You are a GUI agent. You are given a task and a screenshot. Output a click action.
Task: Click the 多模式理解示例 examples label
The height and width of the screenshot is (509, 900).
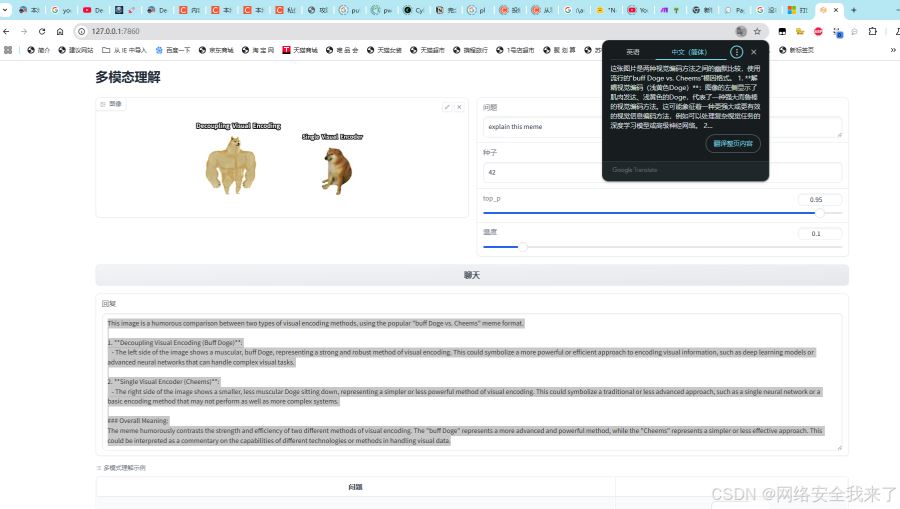point(124,468)
